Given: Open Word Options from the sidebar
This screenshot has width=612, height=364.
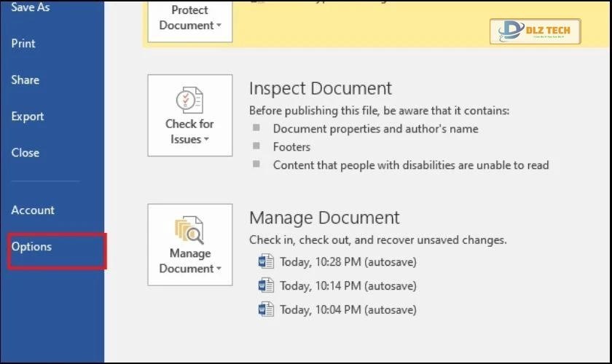Looking at the screenshot, I should (x=32, y=247).
